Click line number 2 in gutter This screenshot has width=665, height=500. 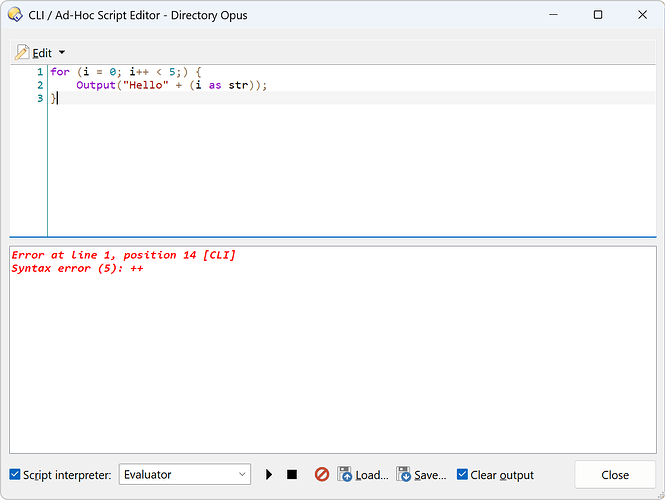pos(40,85)
